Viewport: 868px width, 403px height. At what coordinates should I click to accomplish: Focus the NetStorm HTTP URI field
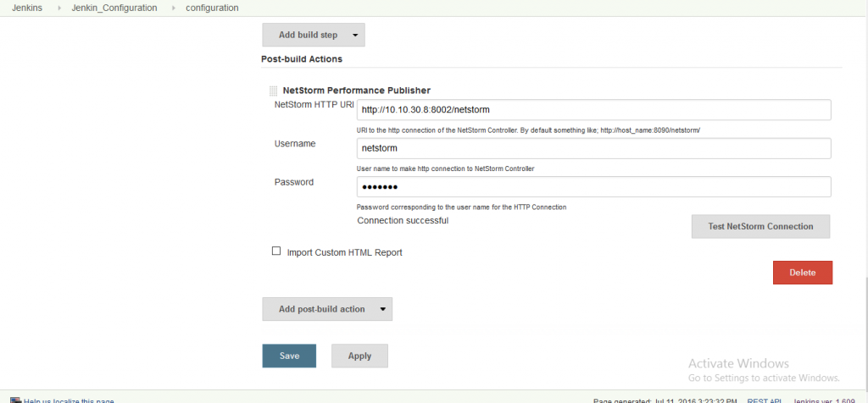(594, 109)
